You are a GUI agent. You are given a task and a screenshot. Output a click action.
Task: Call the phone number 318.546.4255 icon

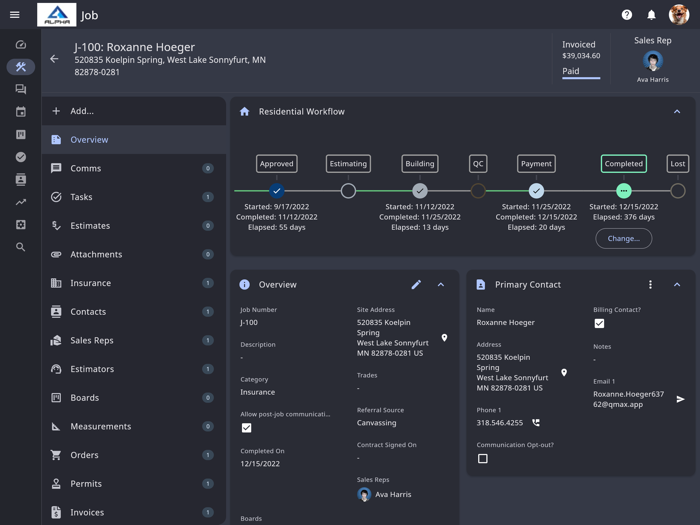tap(536, 423)
